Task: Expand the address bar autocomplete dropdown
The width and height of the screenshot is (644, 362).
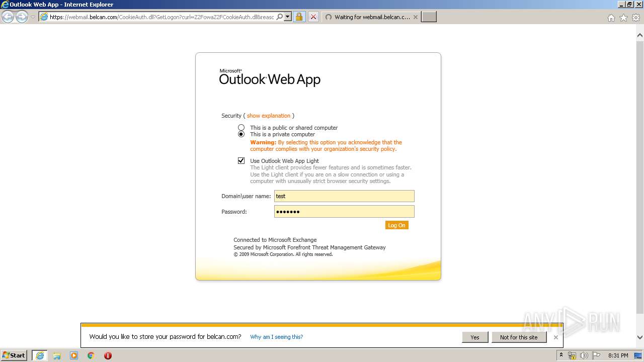Action: 288,17
